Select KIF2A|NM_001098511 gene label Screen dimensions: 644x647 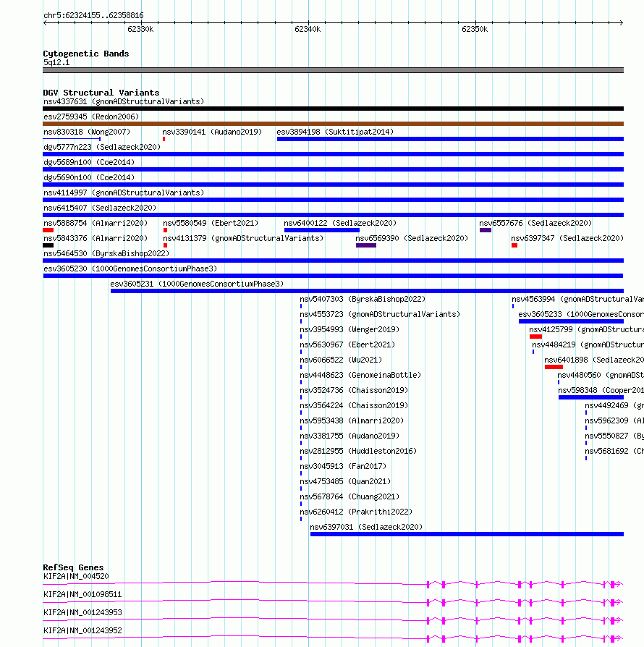pyautogui.click(x=82, y=595)
